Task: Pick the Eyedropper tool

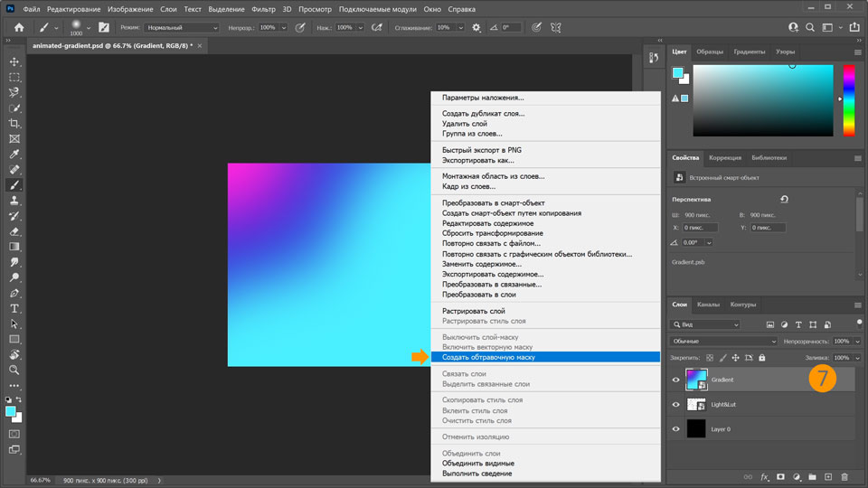Action: point(14,154)
